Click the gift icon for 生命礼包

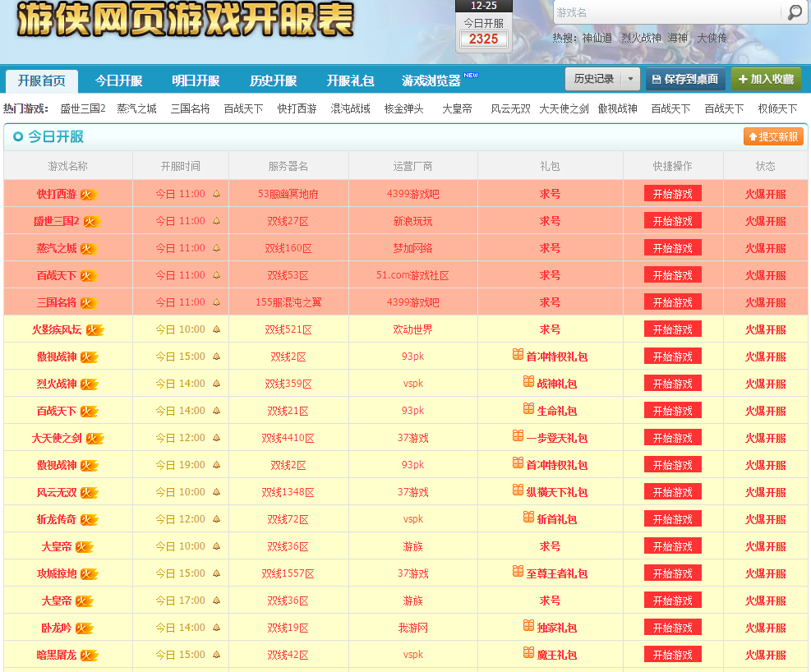528,409
